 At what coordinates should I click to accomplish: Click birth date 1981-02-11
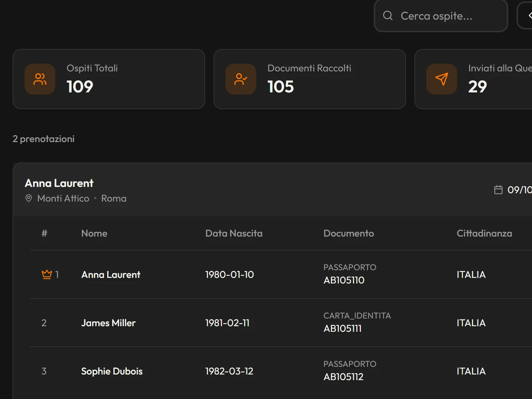[x=227, y=323]
